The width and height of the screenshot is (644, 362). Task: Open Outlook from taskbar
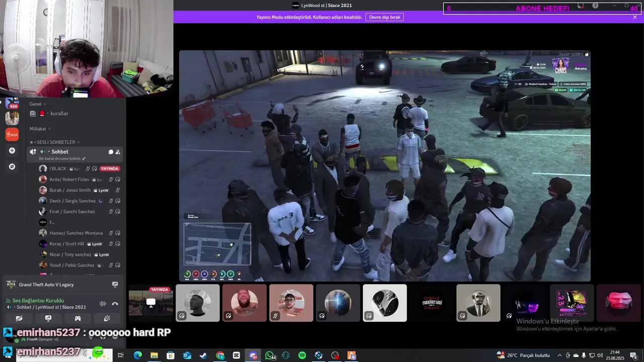click(x=187, y=355)
